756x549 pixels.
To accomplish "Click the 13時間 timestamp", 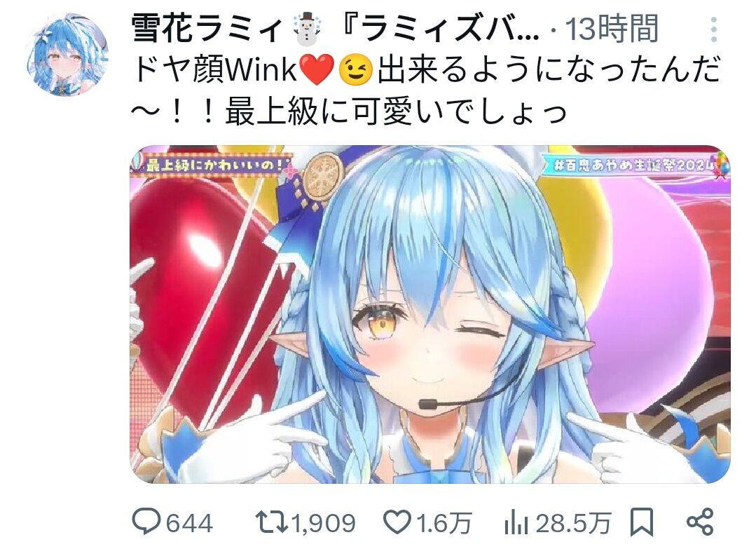I will pos(612,29).
